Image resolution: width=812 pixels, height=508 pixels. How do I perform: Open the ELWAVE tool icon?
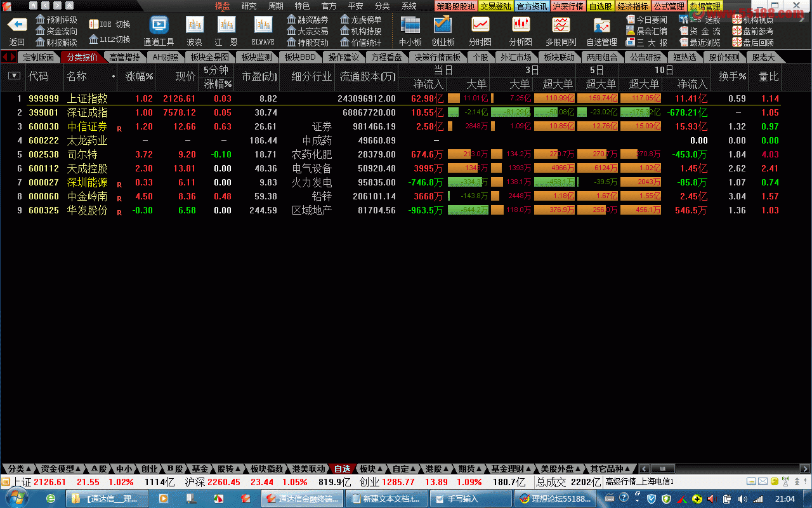coord(263,25)
